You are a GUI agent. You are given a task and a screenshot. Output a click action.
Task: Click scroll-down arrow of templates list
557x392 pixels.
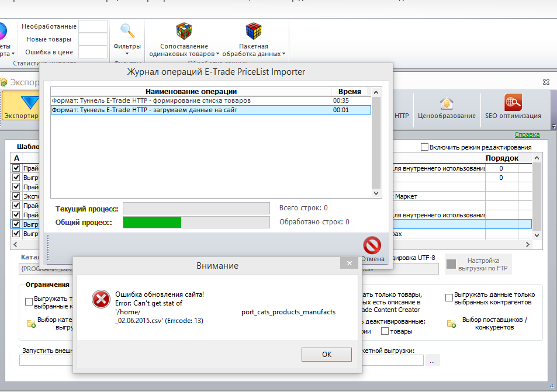pos(537,235)
